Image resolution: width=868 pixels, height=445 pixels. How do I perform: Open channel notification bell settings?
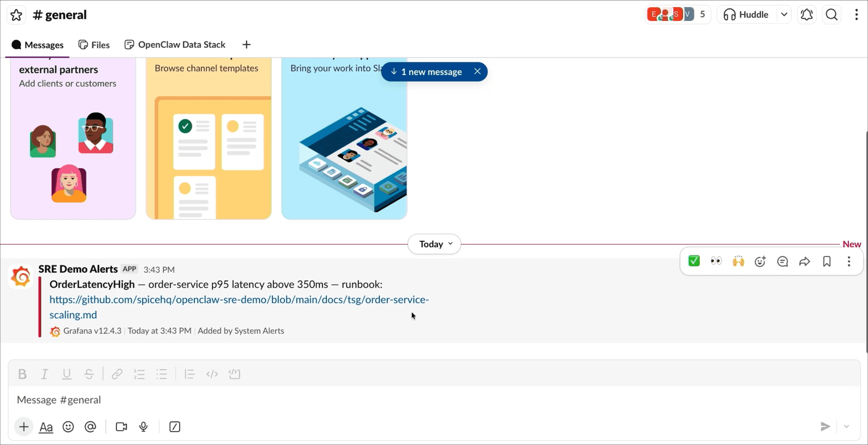(807, 15)
